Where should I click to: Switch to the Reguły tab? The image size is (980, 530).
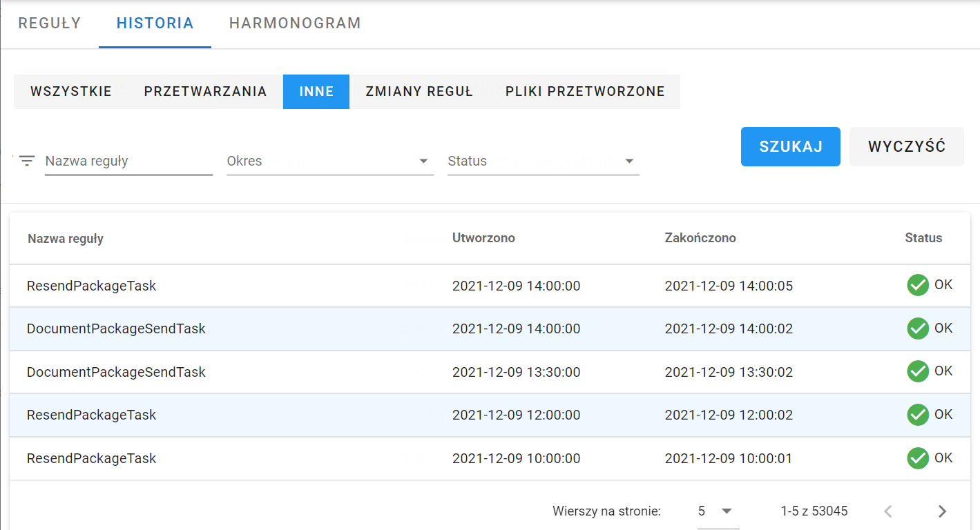tap(50, 23)
